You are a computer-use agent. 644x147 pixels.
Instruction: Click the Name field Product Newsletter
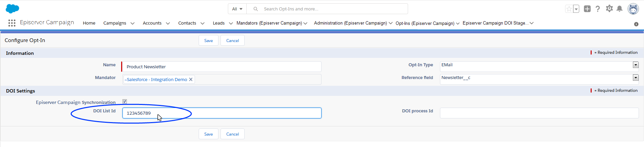(222, 67)
